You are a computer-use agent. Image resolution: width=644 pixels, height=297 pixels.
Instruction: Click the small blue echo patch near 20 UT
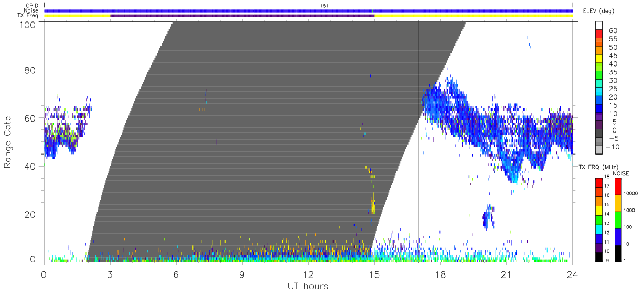(488, 217)
